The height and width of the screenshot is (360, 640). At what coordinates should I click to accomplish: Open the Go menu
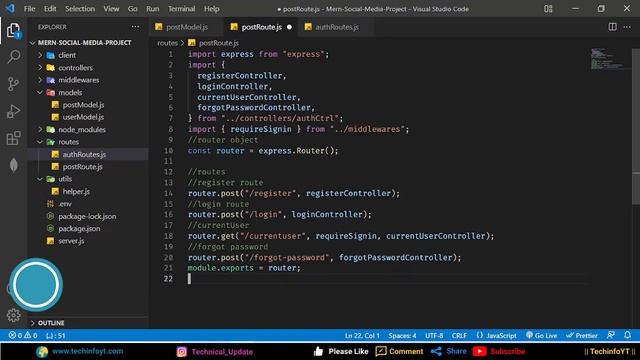[x=133, y=9]
